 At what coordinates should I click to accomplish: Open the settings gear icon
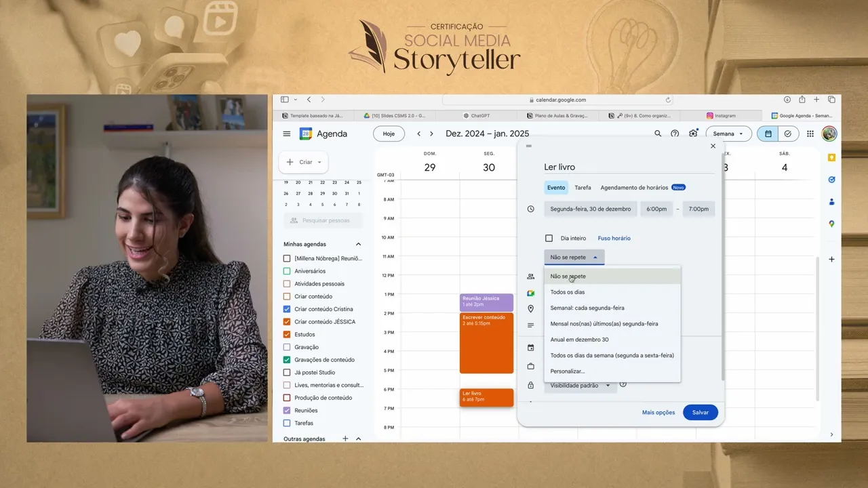click(x=693, y=134)
